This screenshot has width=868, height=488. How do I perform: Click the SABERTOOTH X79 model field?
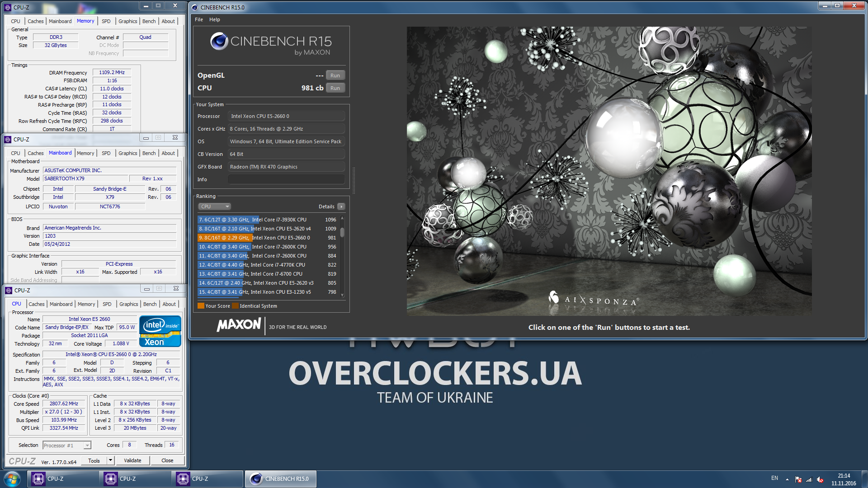coord(86,178)
